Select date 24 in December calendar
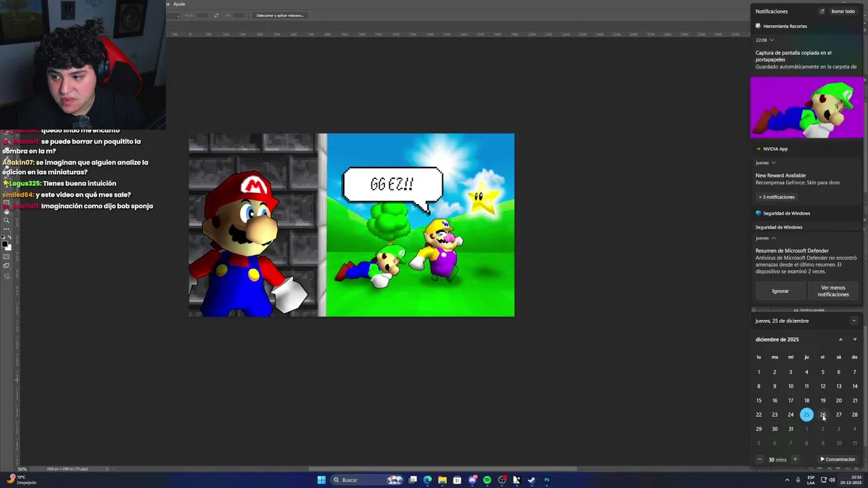Screen dimensions: 868x488 (x=791, y=415)
